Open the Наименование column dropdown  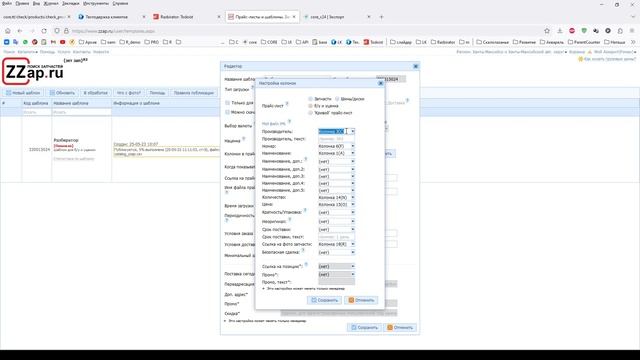pos(353,153)
